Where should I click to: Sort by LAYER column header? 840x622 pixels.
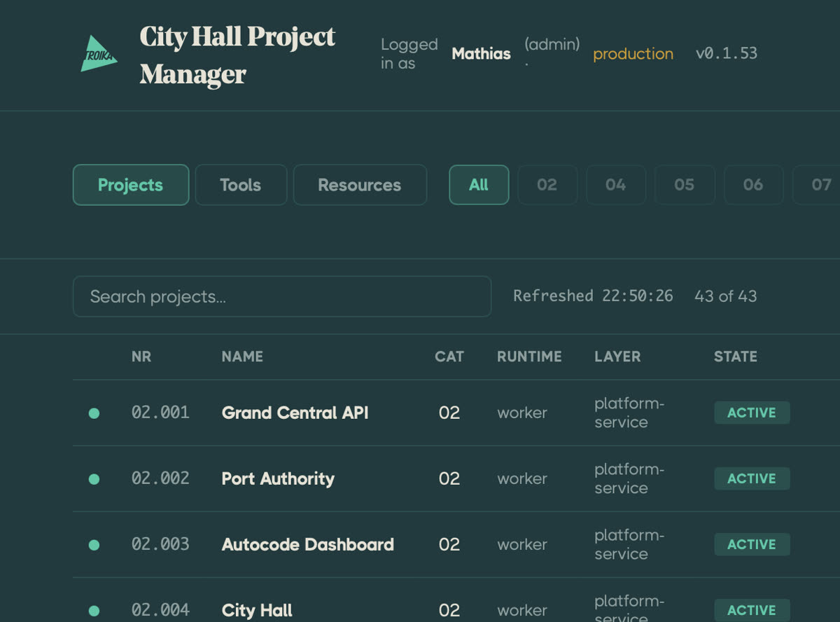[x=617, y=357]
